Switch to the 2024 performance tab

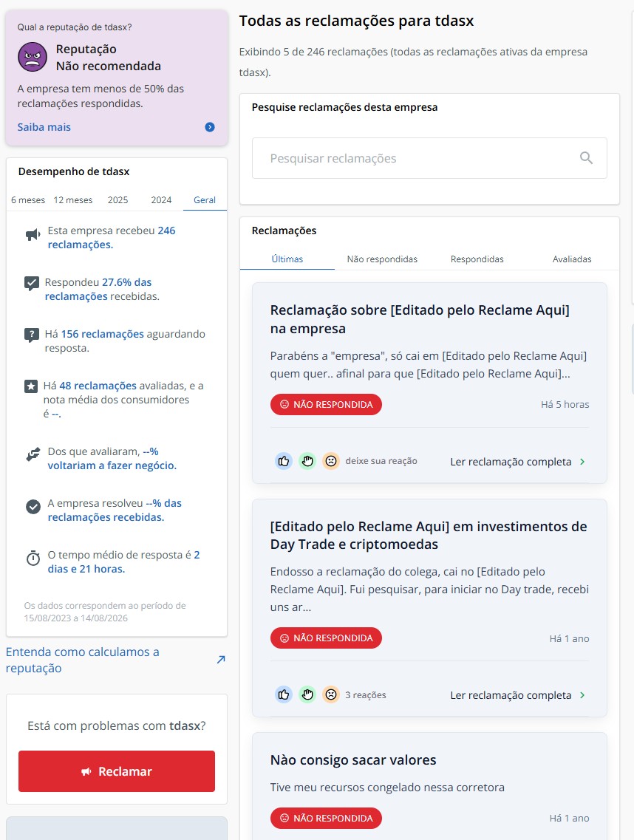click(161, 199)
